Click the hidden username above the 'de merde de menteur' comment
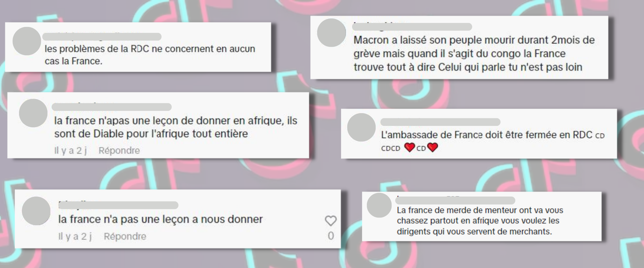 [455, 201]
